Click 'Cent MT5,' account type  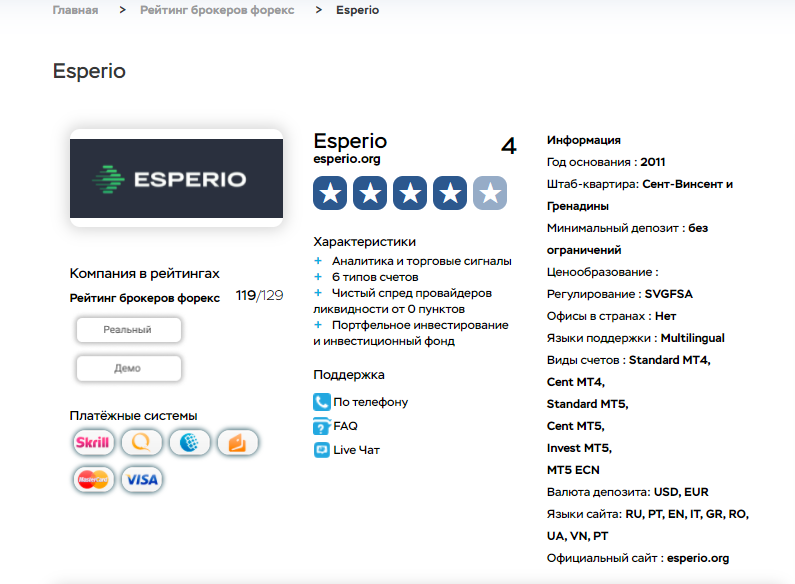[x=575, y=426]
